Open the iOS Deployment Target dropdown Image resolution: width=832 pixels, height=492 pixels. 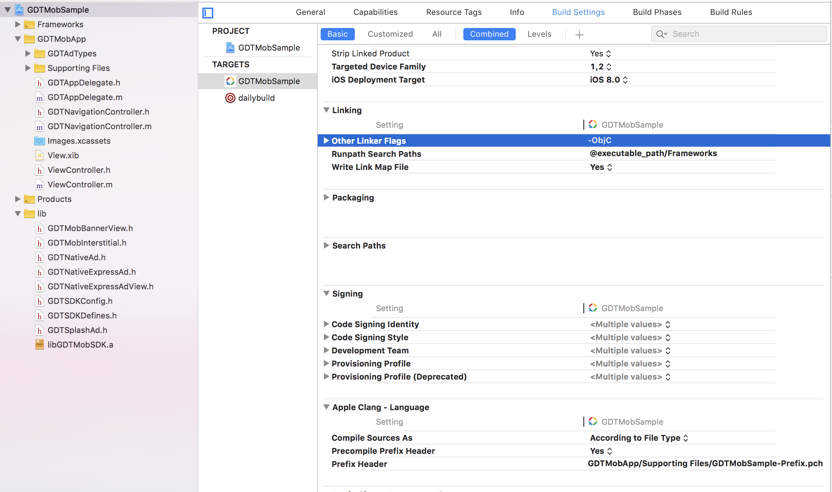608,80
